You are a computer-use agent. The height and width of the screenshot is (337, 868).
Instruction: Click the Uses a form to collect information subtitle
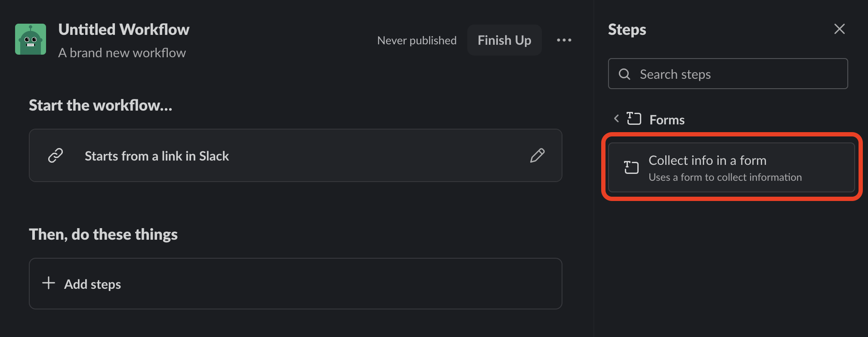[725, 177]
